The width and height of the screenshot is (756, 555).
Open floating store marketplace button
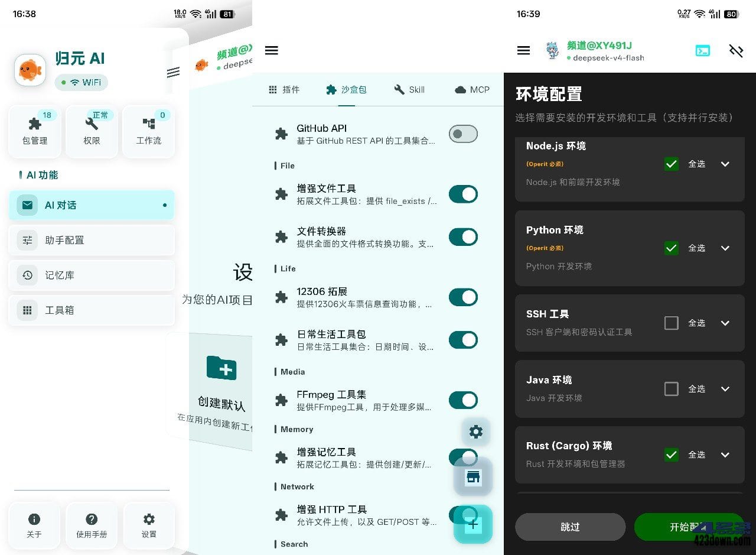click(x=473, y=476)
